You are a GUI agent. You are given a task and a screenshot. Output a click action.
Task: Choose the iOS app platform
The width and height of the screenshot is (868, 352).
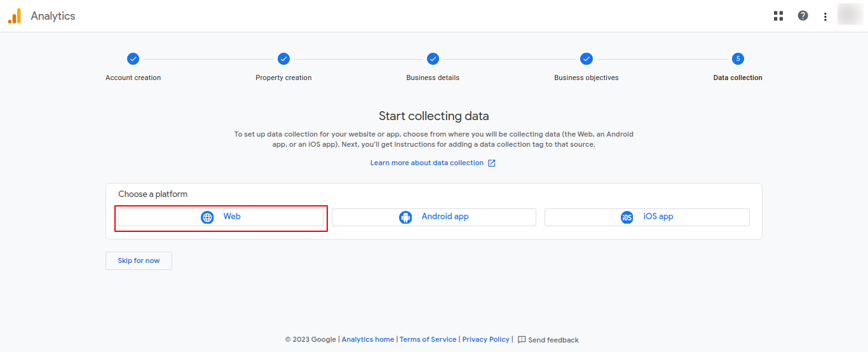coord(647,217)
